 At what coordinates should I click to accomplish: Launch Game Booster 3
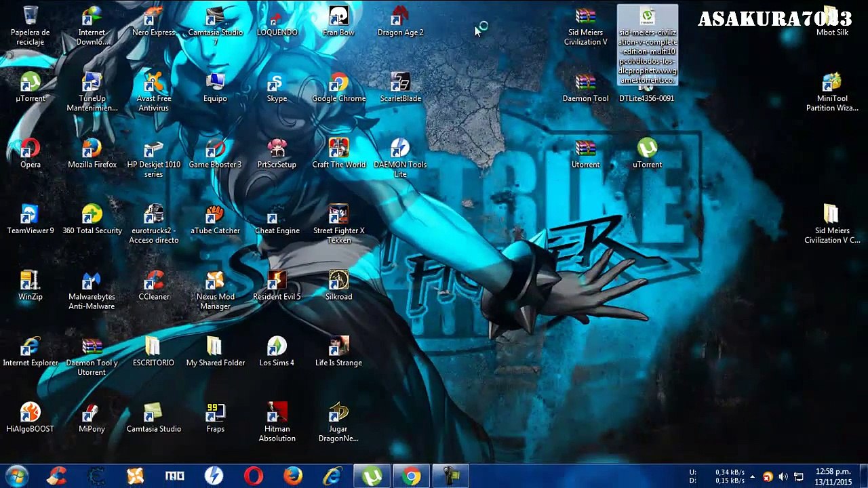tap(216, 154)
